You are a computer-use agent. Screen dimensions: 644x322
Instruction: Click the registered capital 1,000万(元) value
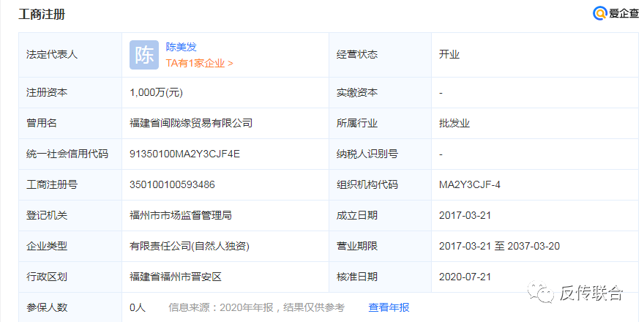pyautogui.click(x=156, y=92)
